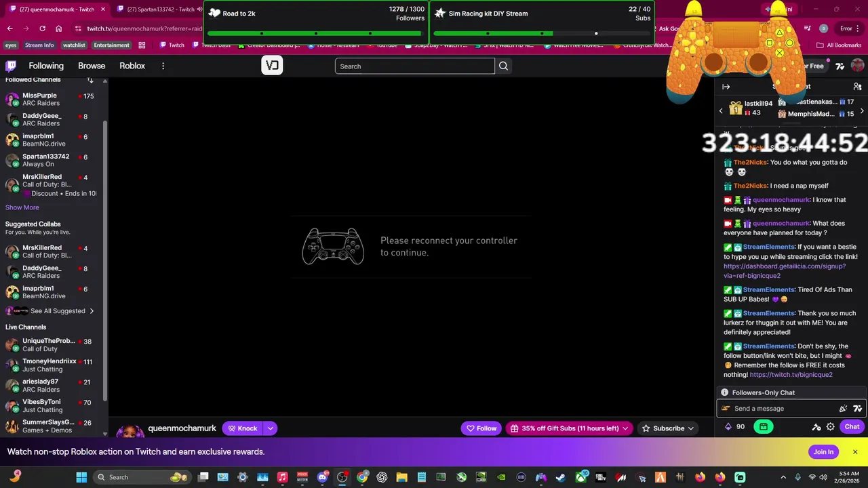The width and height of the screenshot is (868, 488).
Task: Open the twitch.tv/bignicque2 link in chat
Action: pyautogui.click(x=791, y=375)
